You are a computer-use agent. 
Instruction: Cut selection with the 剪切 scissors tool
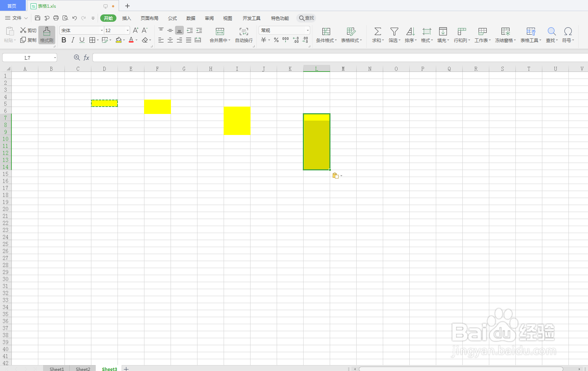coord(28,30)
